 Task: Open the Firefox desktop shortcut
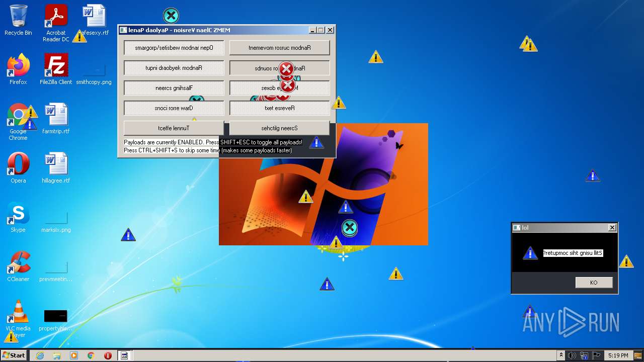point(18,69)
